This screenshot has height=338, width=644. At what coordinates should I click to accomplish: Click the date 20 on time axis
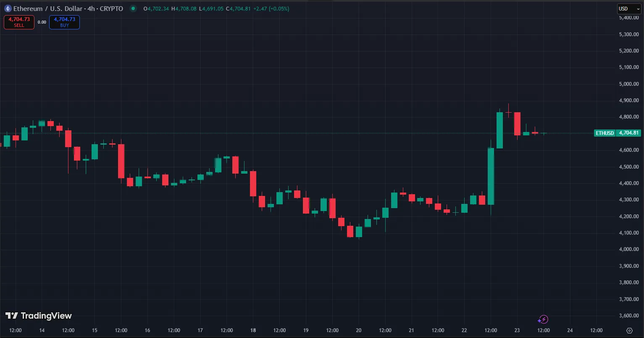[358, 330]
